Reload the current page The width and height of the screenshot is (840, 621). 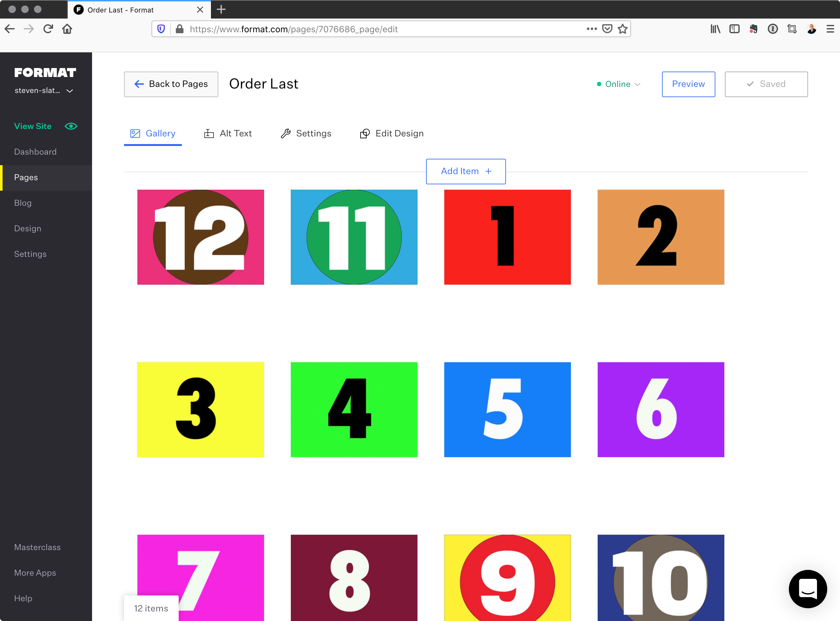pos(48,29)
